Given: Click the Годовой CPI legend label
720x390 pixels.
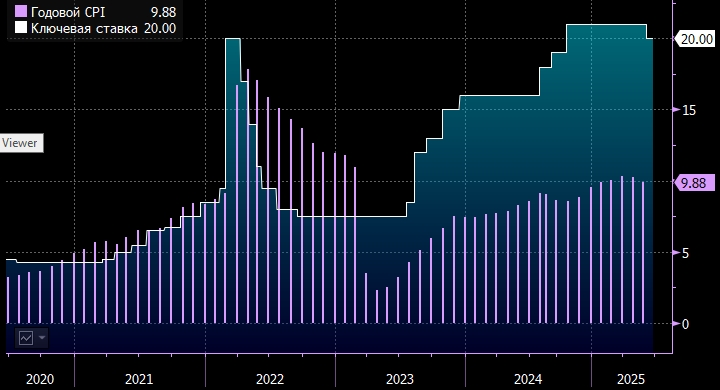Looking at the screenshot, I should [x=68, y=12].
